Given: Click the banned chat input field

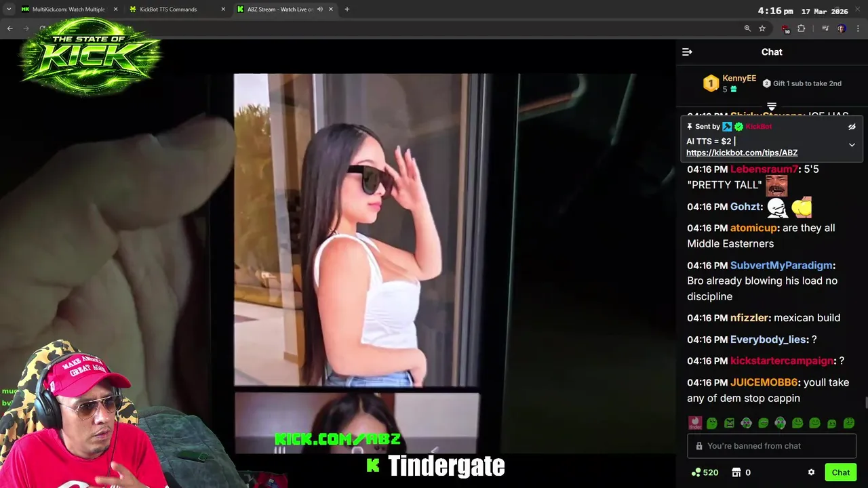Looking at the screenshot, I should 772,446.
